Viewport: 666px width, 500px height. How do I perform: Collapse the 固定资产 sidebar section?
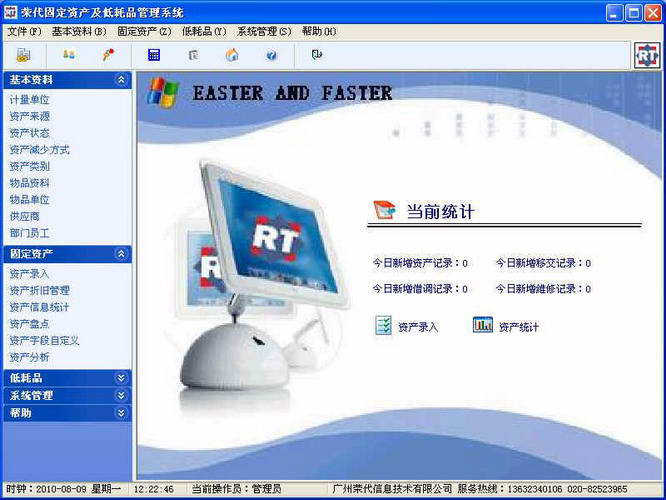(x=121, y=254)
